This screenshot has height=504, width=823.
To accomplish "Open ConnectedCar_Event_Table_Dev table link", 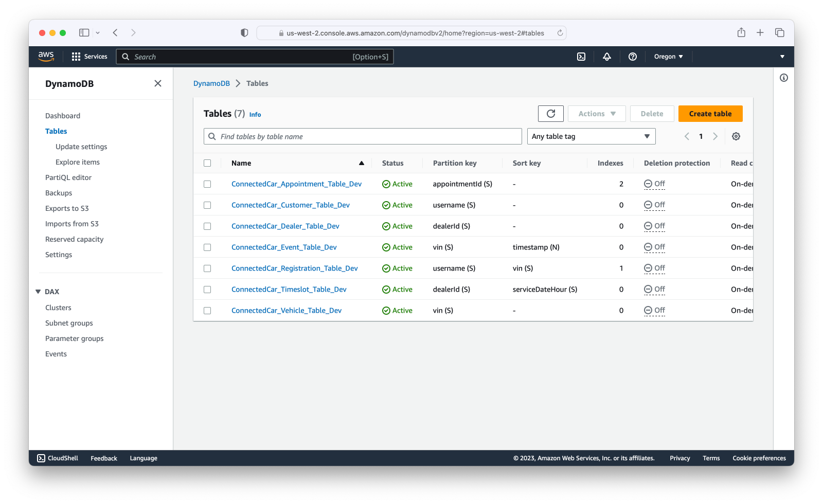I will click(284, 247).
